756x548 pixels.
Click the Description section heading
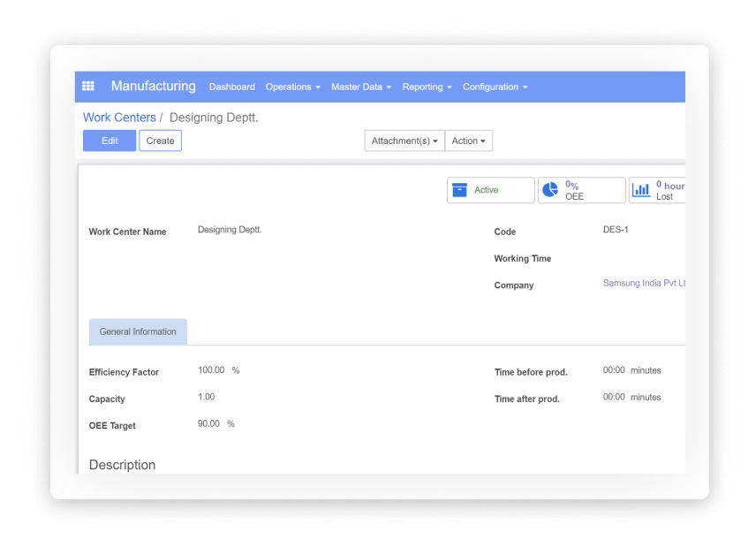pos(123,465)
